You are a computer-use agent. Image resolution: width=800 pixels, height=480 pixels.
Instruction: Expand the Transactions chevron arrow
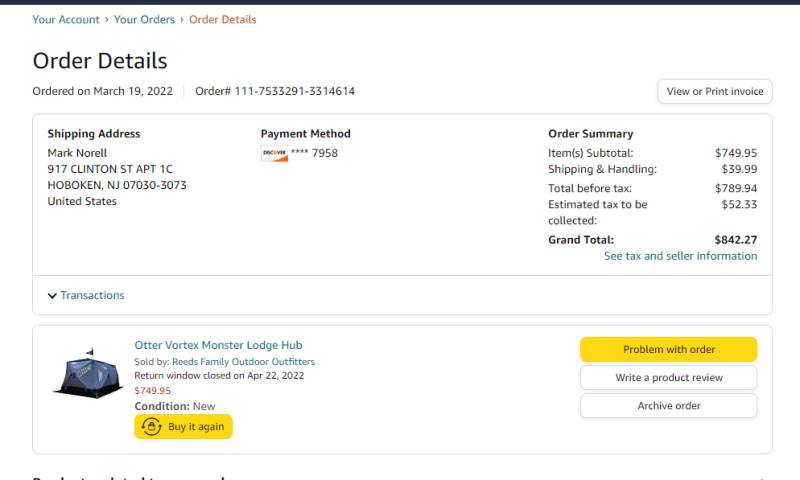[x=52, y=296]
